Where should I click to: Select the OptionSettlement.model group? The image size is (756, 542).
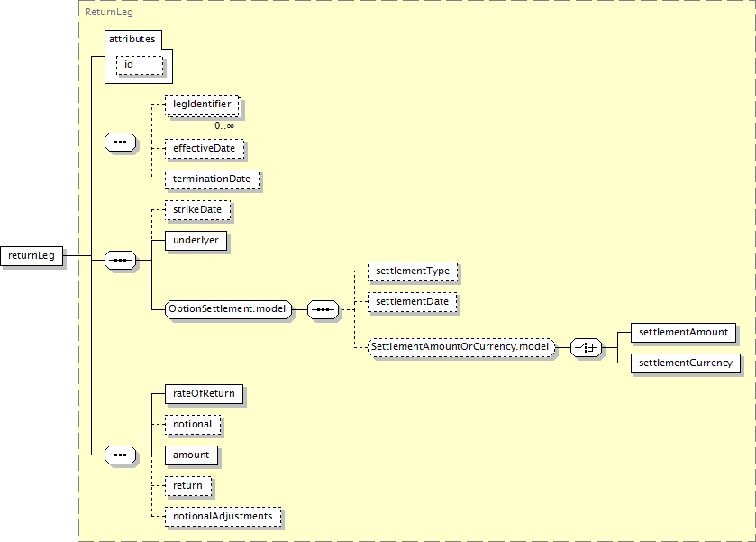[x=228, y=309]
